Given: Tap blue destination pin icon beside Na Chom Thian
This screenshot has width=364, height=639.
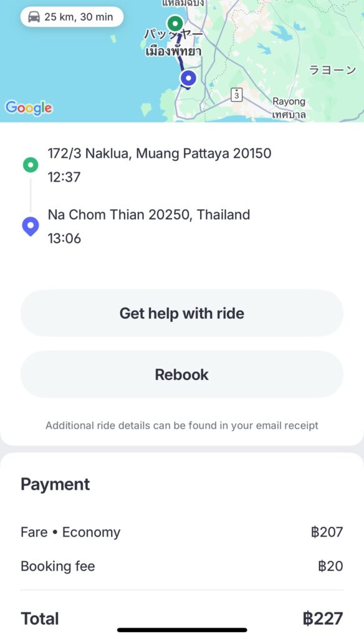Looking at the screenshot, I should click(x=31, y=227).
